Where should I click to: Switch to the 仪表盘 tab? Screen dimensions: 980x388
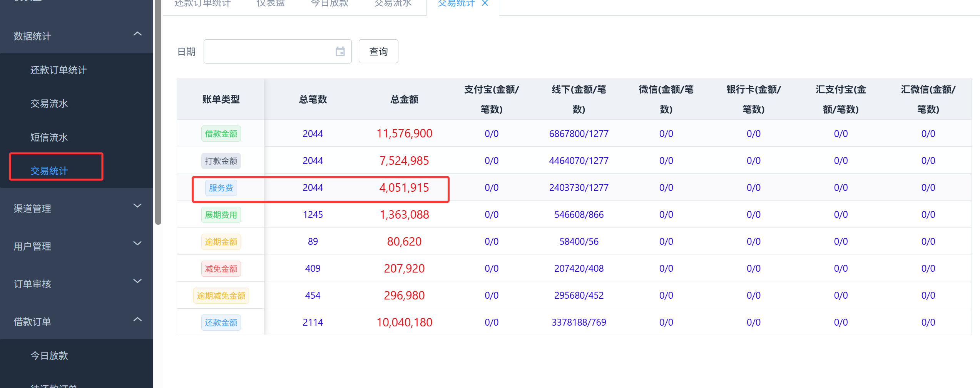[x=271, y=3]
